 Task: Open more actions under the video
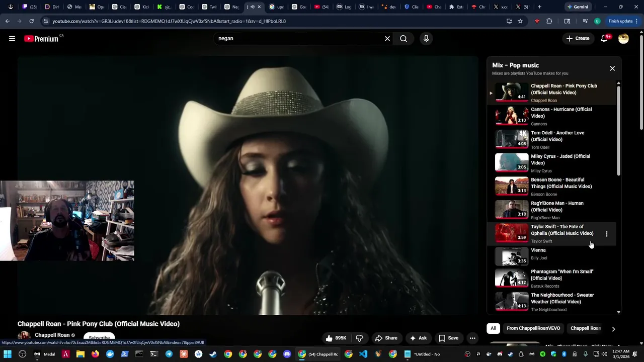(472, 338)
